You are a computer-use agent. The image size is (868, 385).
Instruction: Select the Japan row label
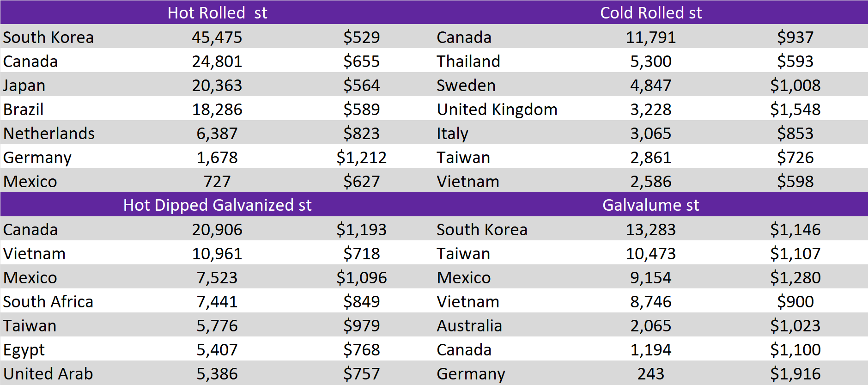point(24,86)
